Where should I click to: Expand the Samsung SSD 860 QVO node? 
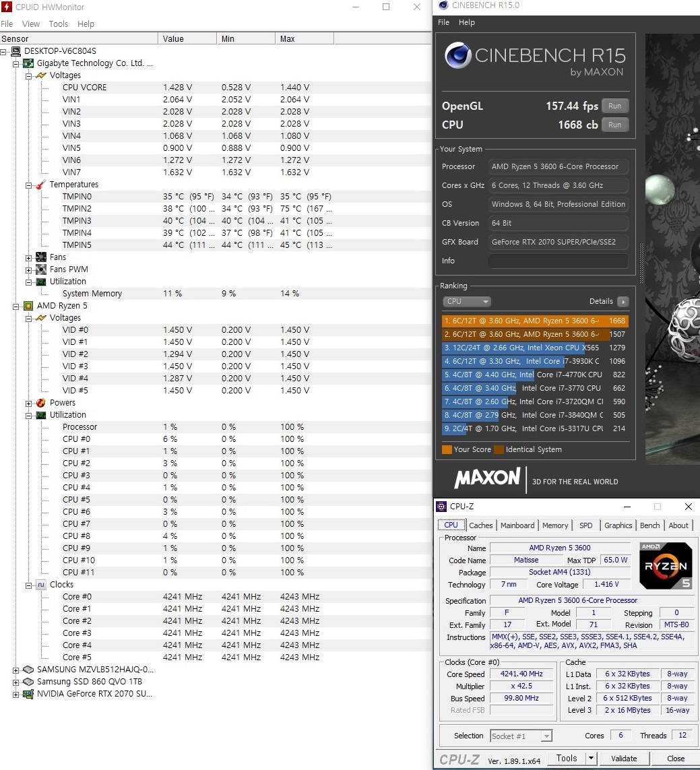(15, 682)
